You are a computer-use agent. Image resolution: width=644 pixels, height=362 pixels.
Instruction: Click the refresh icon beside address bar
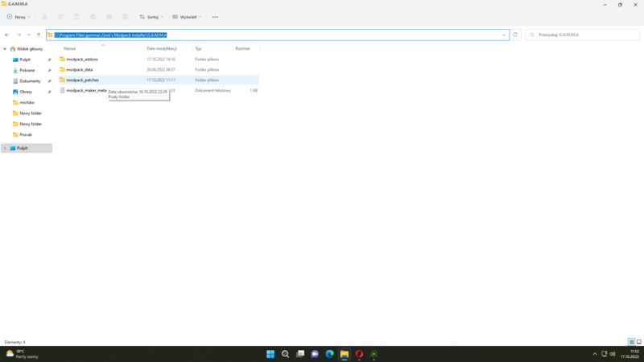[x=515, y=35]
